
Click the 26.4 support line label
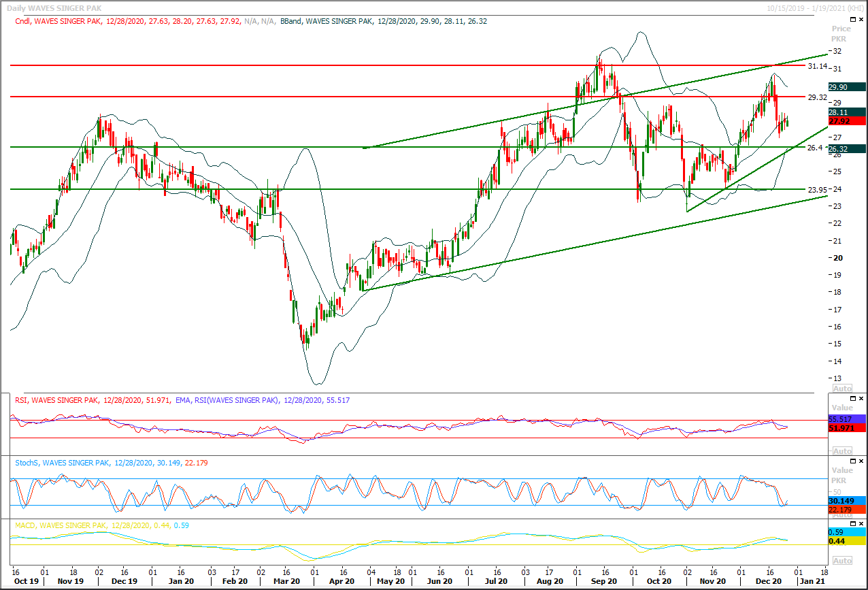[815, 148]
